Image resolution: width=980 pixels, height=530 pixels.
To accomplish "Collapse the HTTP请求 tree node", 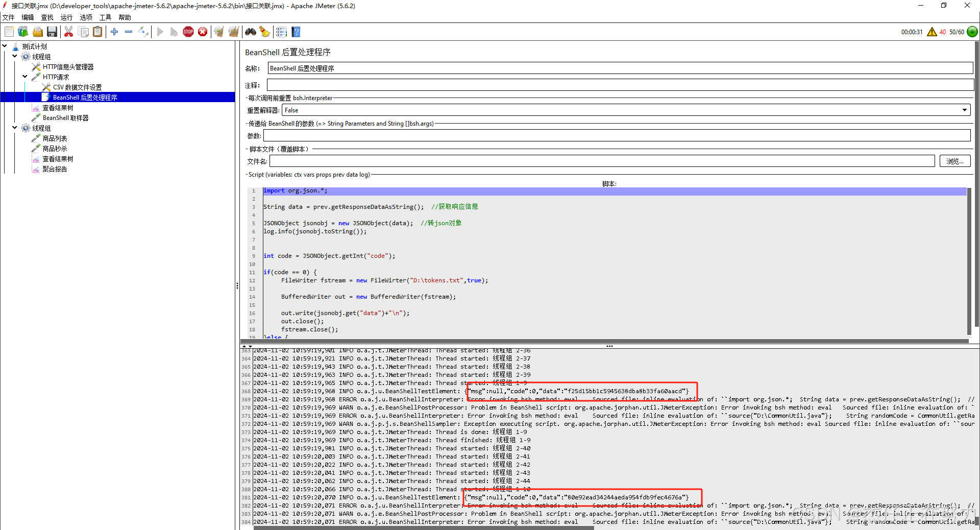I will 25,77.
